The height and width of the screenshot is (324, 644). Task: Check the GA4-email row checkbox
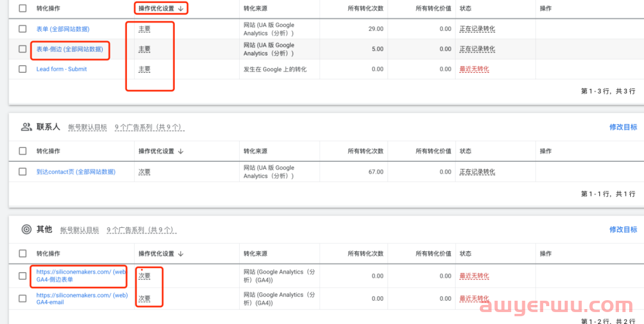click(x=23, y=298)
